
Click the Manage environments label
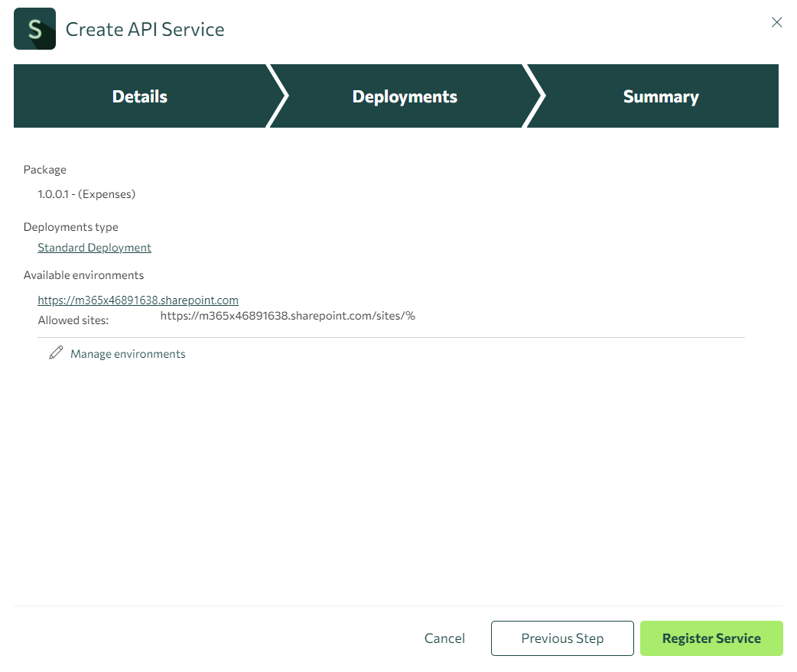[128, 354]
